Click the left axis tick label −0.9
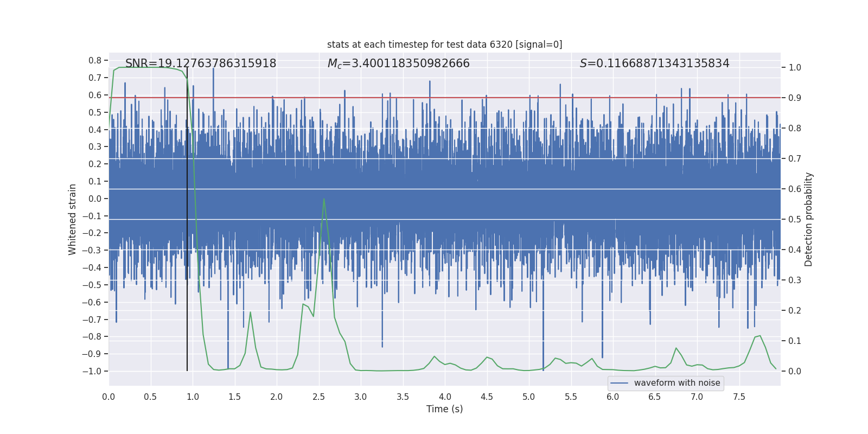This screenshot has height=434, width=868. pyautogui.click(x=92, y=354)
